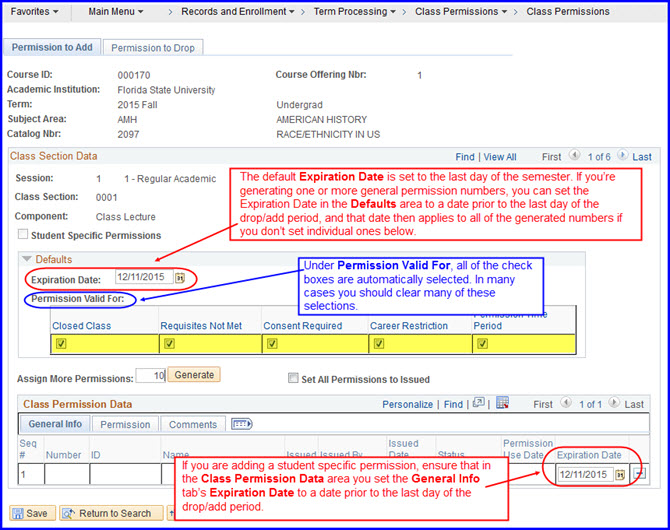Select the Comments grid tab
Viewport: 670px width, 530px height.
193,424
